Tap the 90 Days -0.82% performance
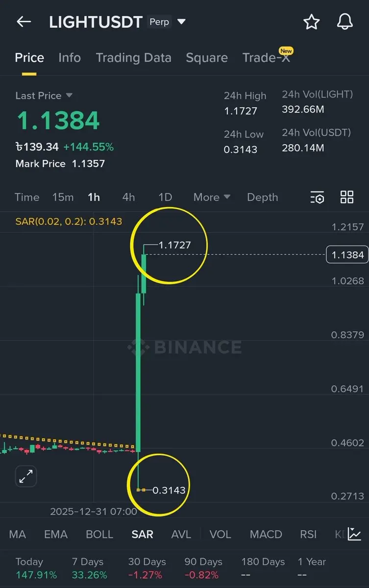Screen dimensions: 369x588 click(x=203, y=568)
